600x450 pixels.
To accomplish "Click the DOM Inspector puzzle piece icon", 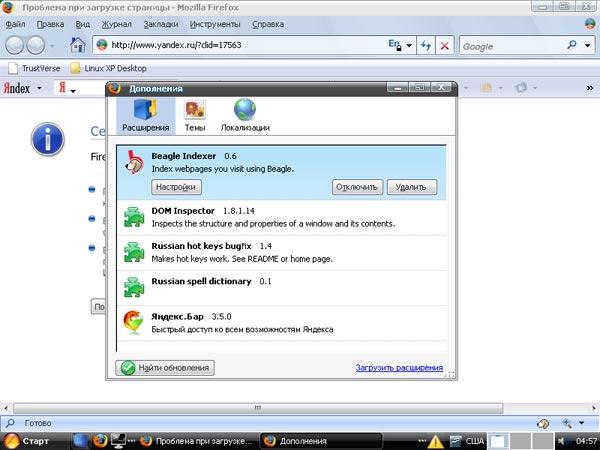I will tap(134, 217).
